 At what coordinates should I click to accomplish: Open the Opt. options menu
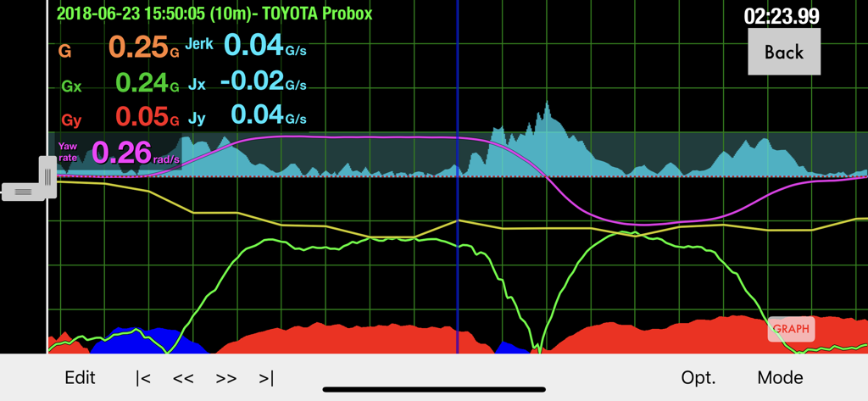698,377
